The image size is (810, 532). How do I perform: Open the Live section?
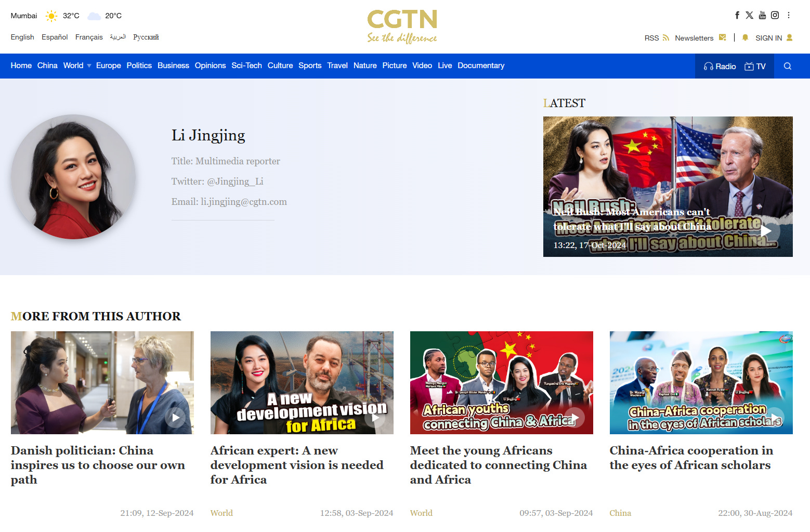(445, 66)
